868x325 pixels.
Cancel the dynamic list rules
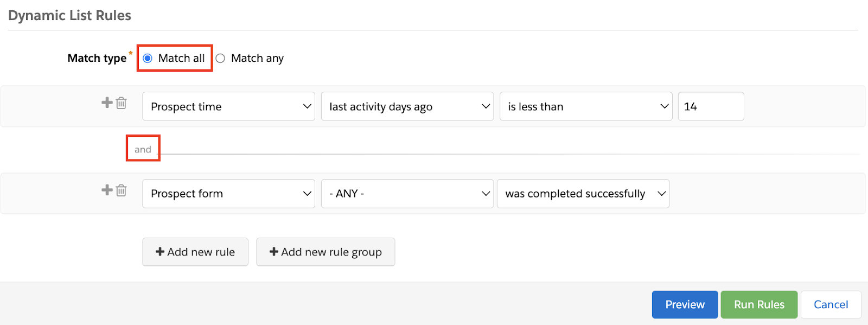pyautogui.click(x=831, y=304)
